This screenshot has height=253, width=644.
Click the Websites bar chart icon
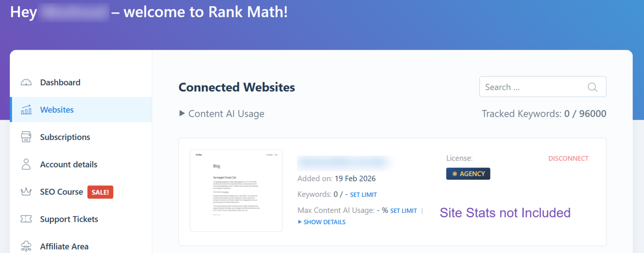click(x=26, y=109)
